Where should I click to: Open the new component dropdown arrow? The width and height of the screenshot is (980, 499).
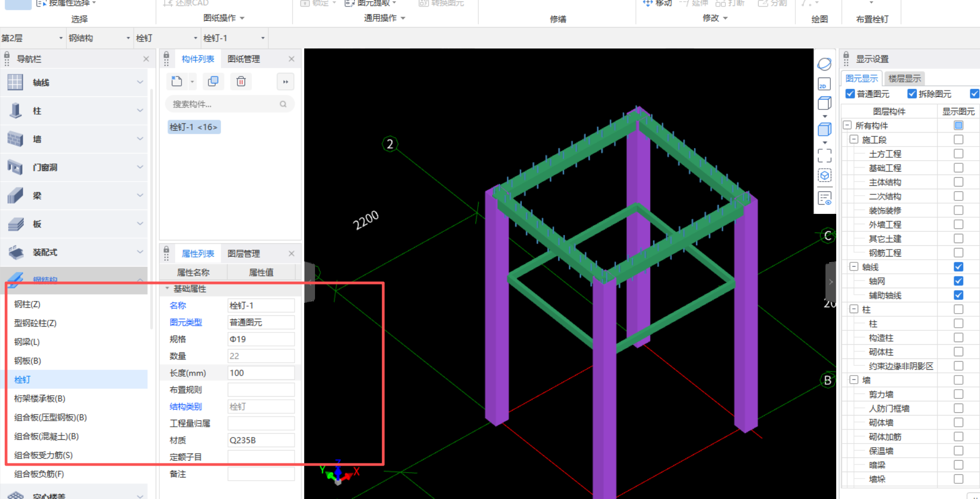[192, 82]
